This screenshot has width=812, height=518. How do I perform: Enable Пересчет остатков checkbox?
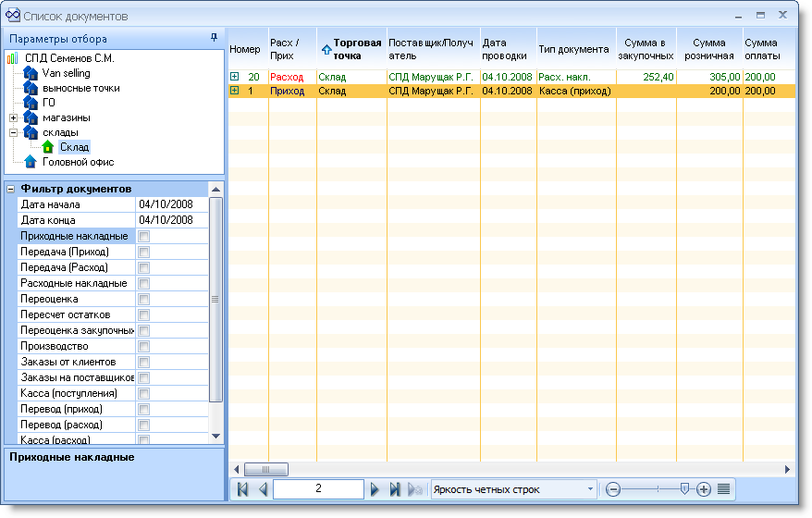click(144, 314)
